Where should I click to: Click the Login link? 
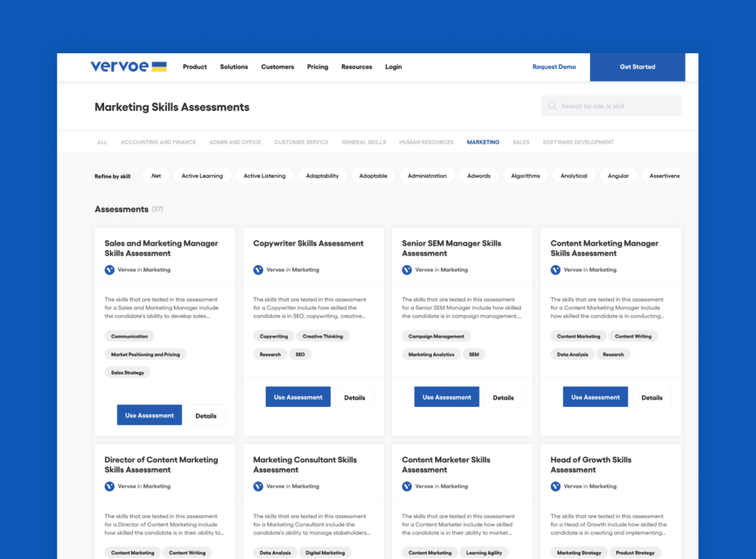[x=394, y=66]
